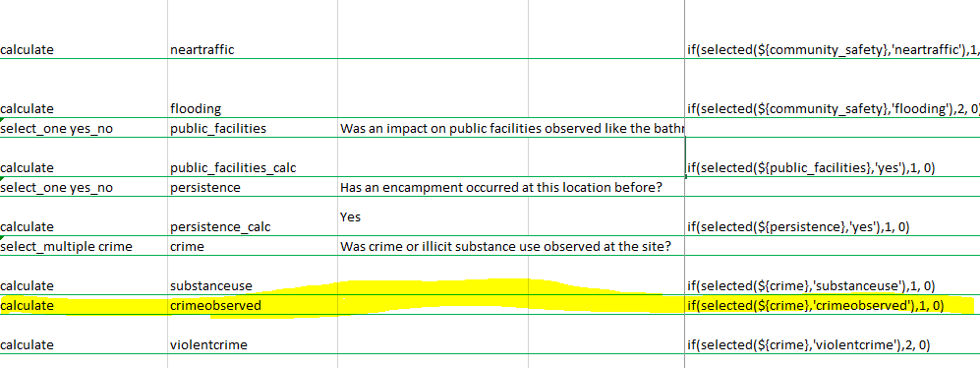This screenshot has width=980, height=368.
Task: Select 'calculate' in the neartraffic row
Action: [27, 50]
